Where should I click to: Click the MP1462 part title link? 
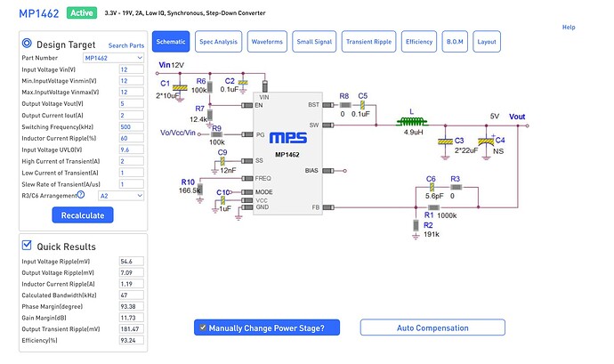(39, 13)
